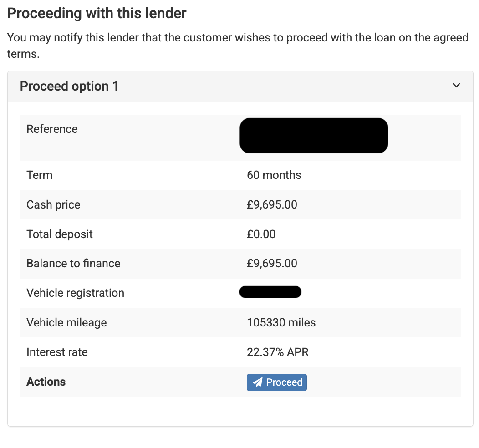Click the redacted Vehicle registration value
The image size is (479, 448).
tap(270, 292)
